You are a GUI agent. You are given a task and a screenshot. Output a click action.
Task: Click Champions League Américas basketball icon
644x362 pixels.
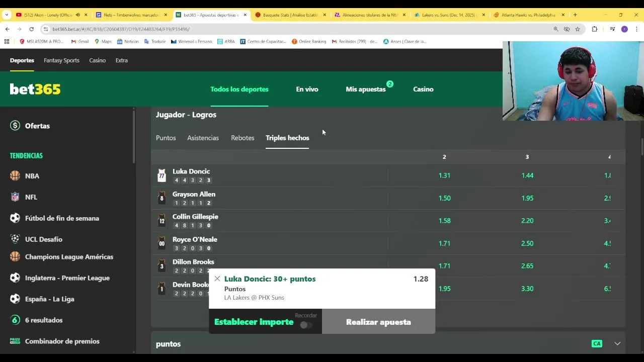pyautogui.click(x=15, y=257)
